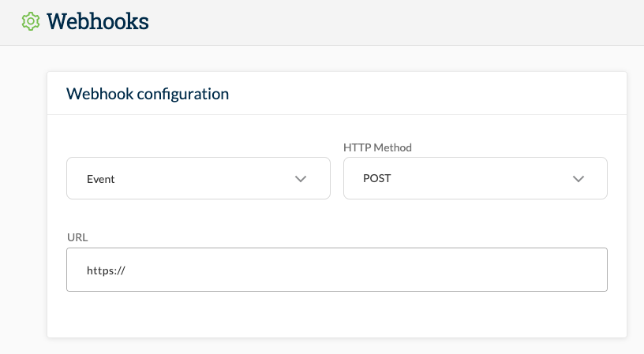Click the empty space above the Event dropdown
This screenshot has width=644, height=354.
(198, 141)
